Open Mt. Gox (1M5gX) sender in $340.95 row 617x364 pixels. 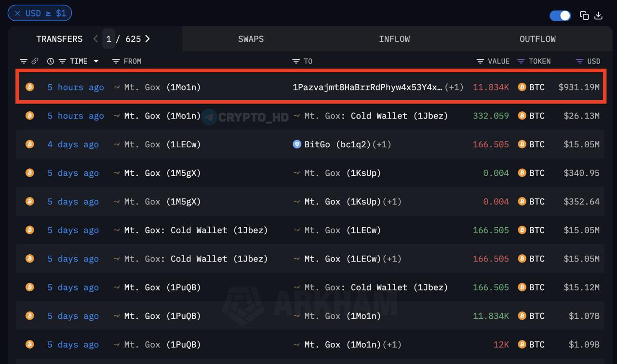[162, 173]
